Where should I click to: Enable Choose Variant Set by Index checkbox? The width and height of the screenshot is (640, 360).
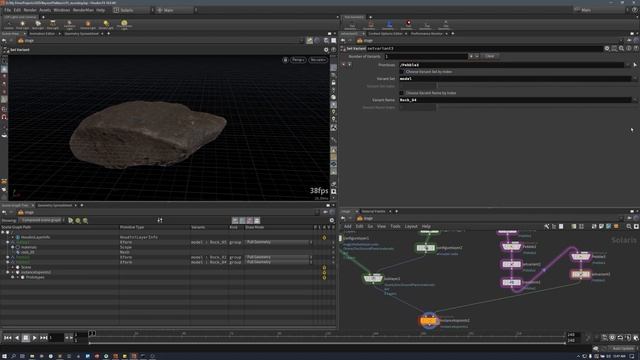[x=402, y=72]
